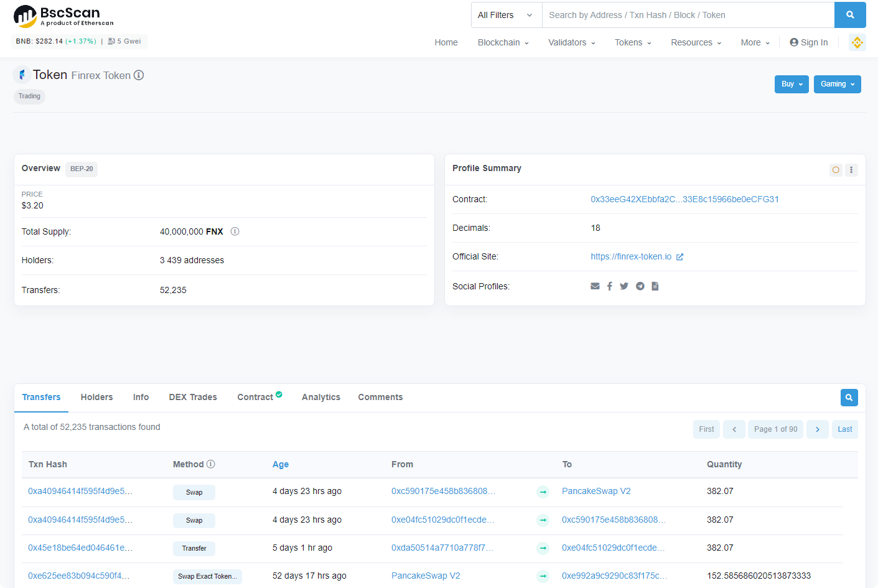The height and width of the screenshot is (588, 878).
Task: Sort transfers by the Age column header
Action: coord(281,465)
